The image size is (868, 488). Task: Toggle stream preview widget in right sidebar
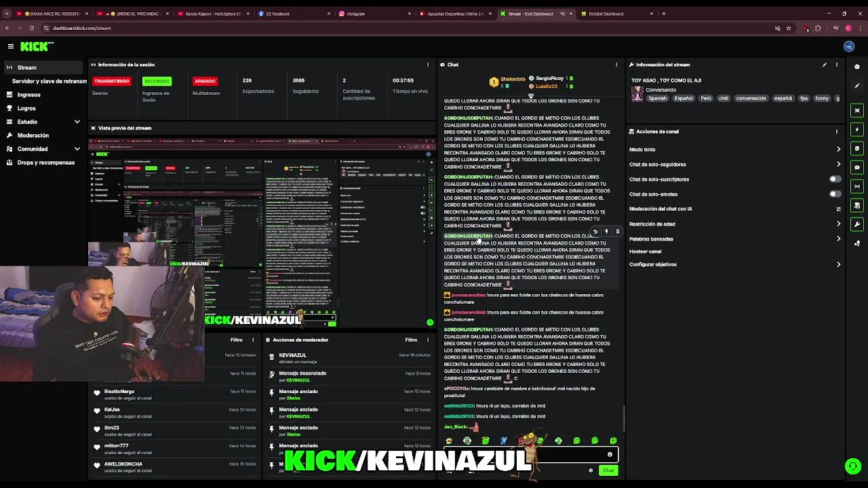pos(857,110)
